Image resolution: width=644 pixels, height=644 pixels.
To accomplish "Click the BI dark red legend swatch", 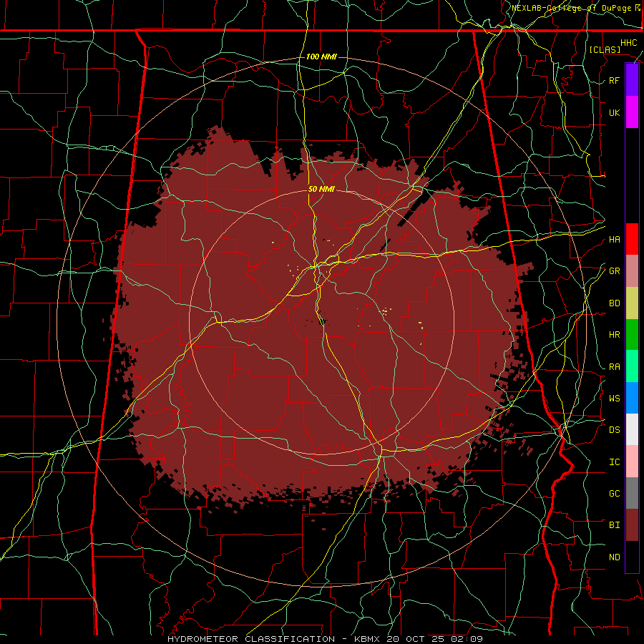I will pyautogui.click(x=632, y=525).
